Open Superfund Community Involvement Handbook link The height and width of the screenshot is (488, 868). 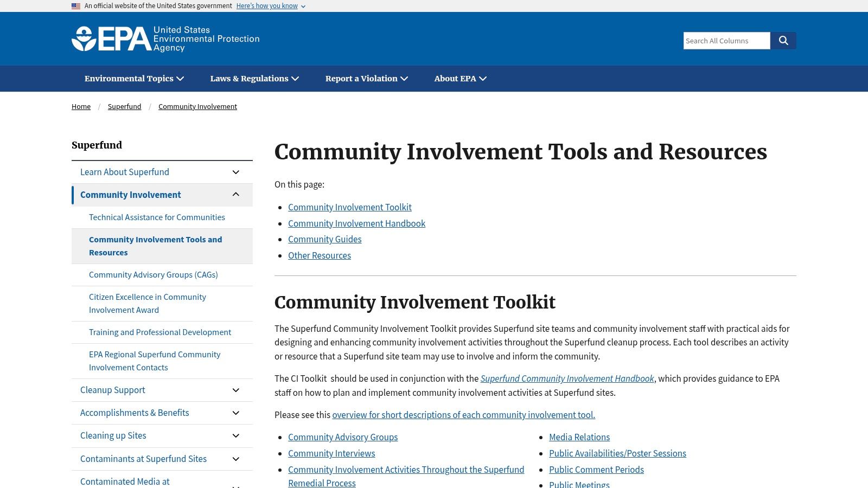point(567,378)
